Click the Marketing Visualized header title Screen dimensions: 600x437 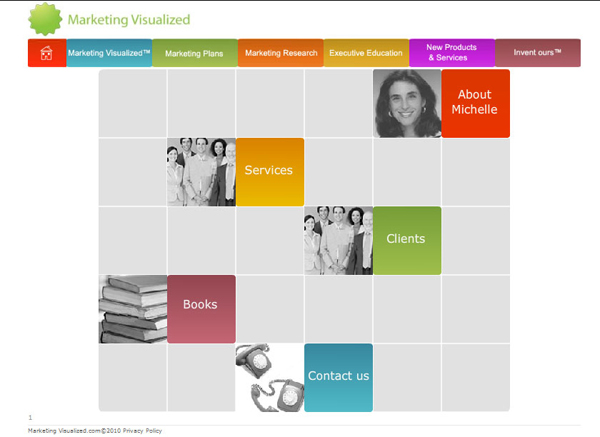click(x=128, y=19)
